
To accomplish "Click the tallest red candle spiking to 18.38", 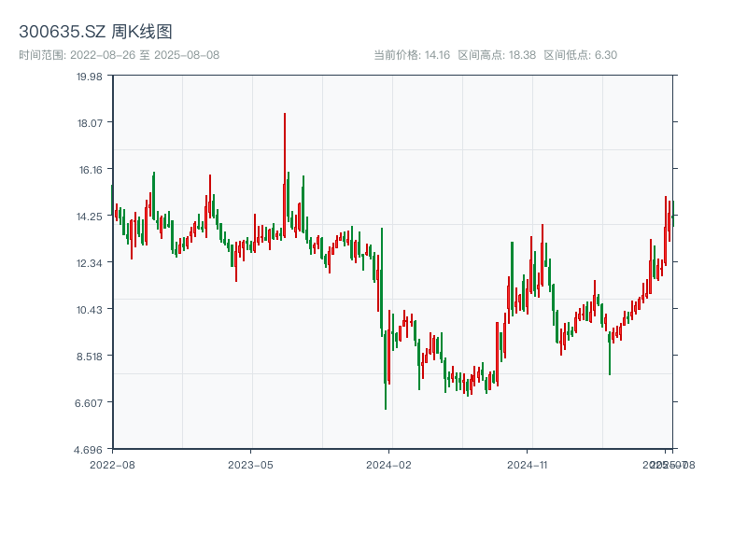I will tap(285, 149).
